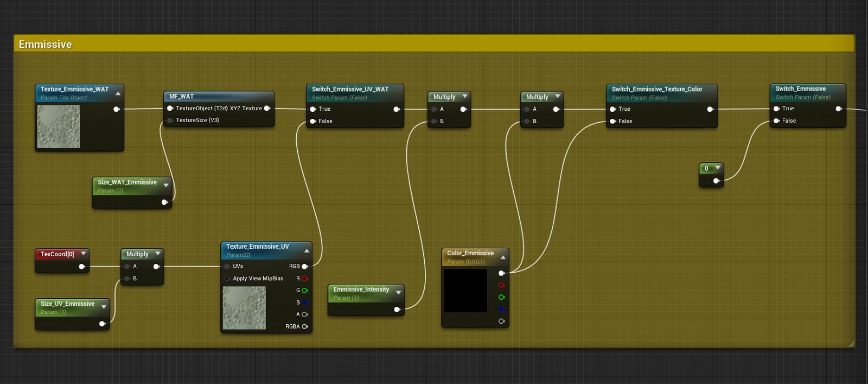868x384 pixels.
Task: Select the Color_Emmissive node title
Action: pyautogui.click(x=470, y=253)
